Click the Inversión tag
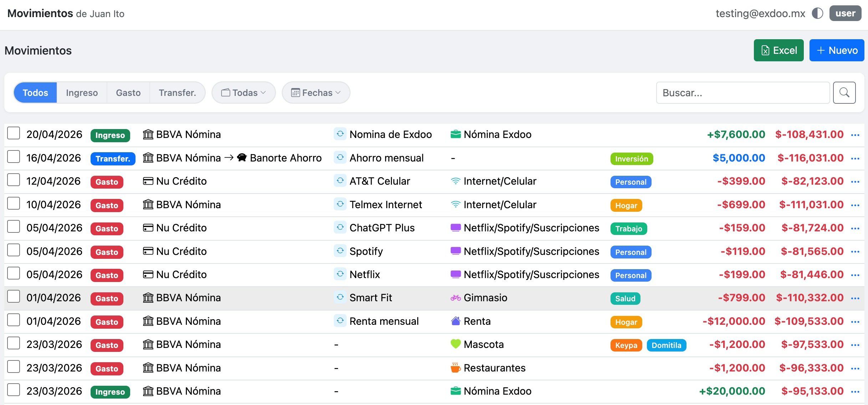The width and height of the screenshot is (868, 405). click(x=631, y=159)
